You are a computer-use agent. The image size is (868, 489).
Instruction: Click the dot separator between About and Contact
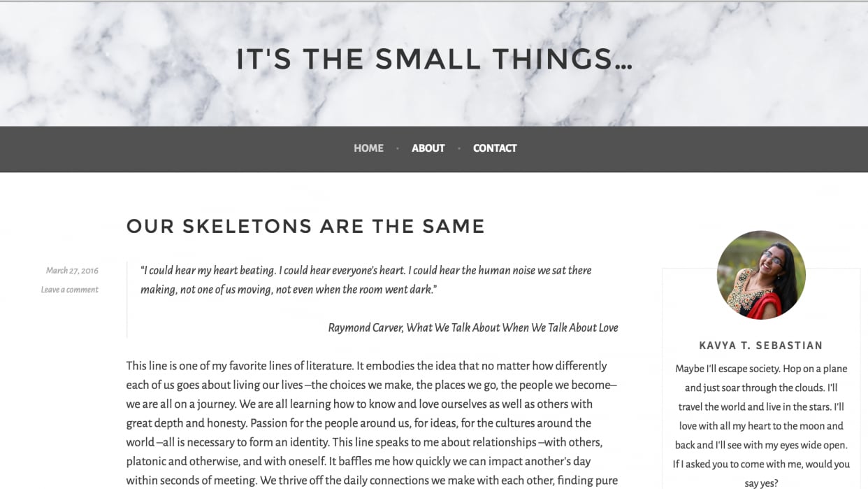[459, 148]
